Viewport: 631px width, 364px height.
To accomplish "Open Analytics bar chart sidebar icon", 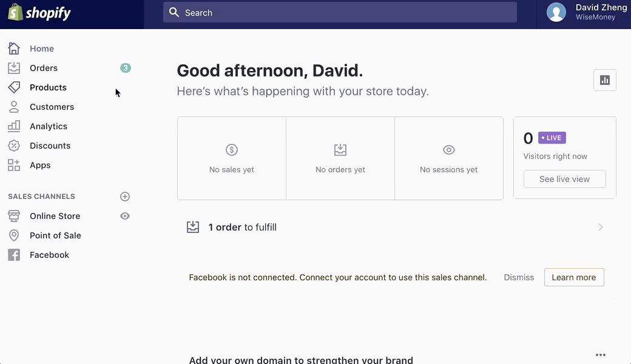I will (14, 126).
